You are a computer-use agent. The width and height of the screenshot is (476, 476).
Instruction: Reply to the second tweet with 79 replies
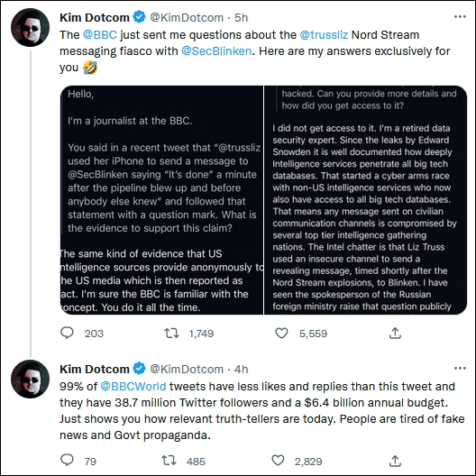(x=67, y=460)
